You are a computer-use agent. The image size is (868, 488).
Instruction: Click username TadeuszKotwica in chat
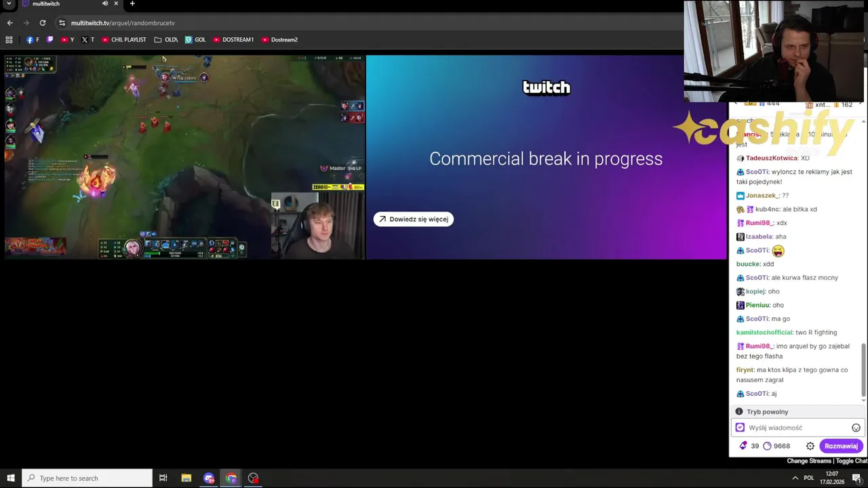point(772,158)
